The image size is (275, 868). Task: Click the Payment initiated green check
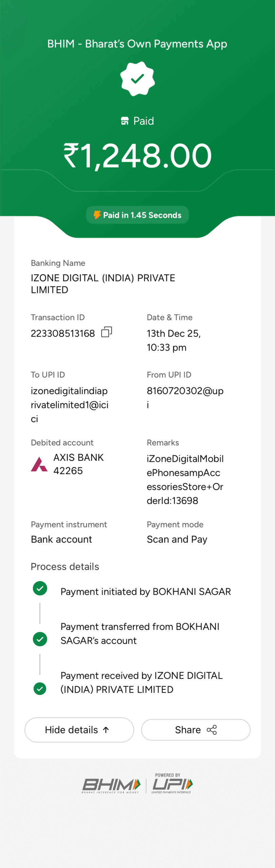tap(40, 588)
